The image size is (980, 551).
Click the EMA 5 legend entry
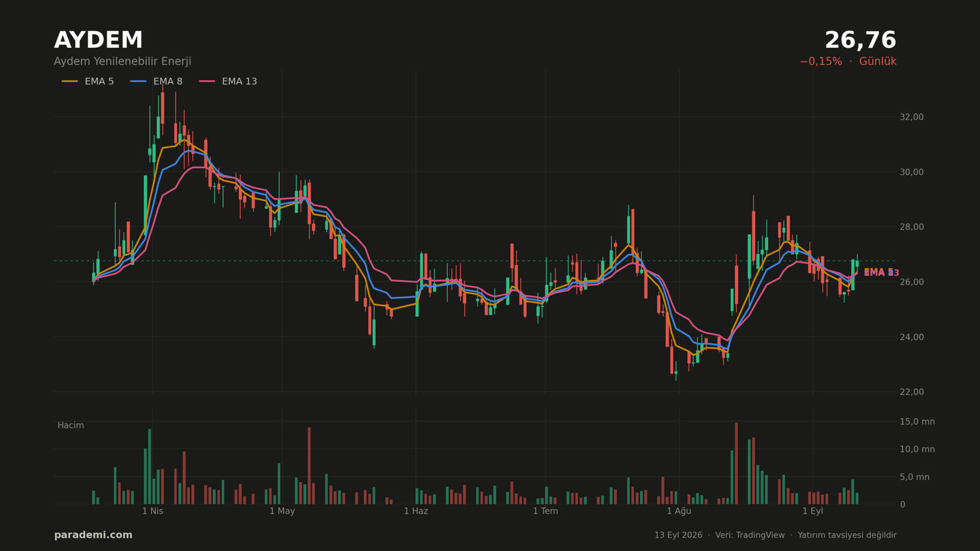[88, 81]
